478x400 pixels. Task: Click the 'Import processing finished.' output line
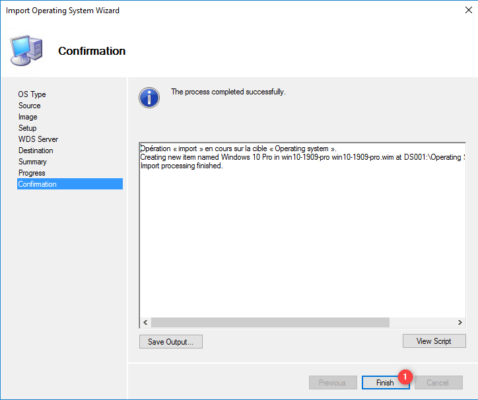point(181,166)
